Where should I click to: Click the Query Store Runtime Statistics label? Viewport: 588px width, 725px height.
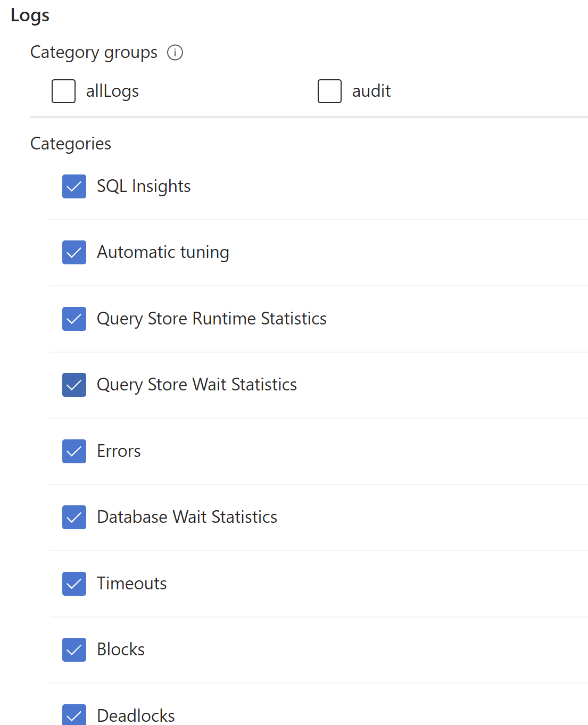[212, 319]
